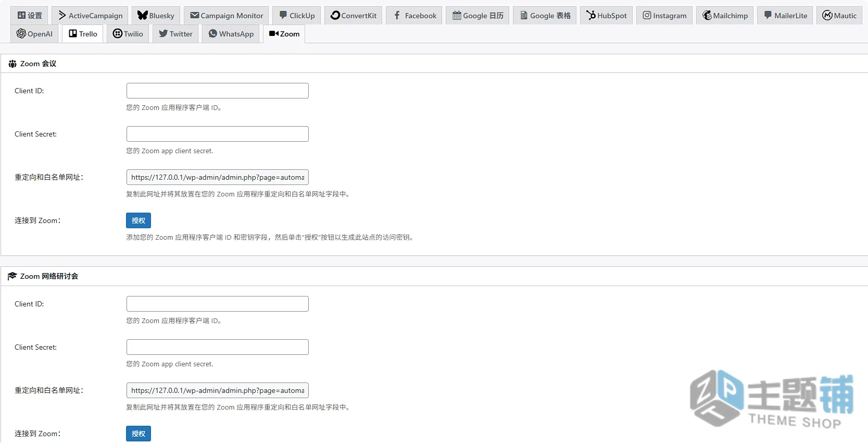Select redirect URL field under Zoom 会议
868x444 pixels.
point(218,177)
